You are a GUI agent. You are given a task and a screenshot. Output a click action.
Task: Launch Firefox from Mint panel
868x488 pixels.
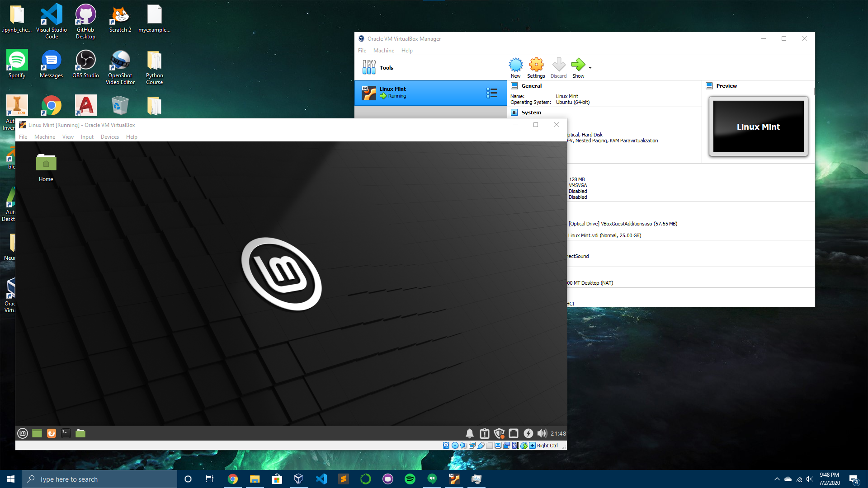(52, 433)
